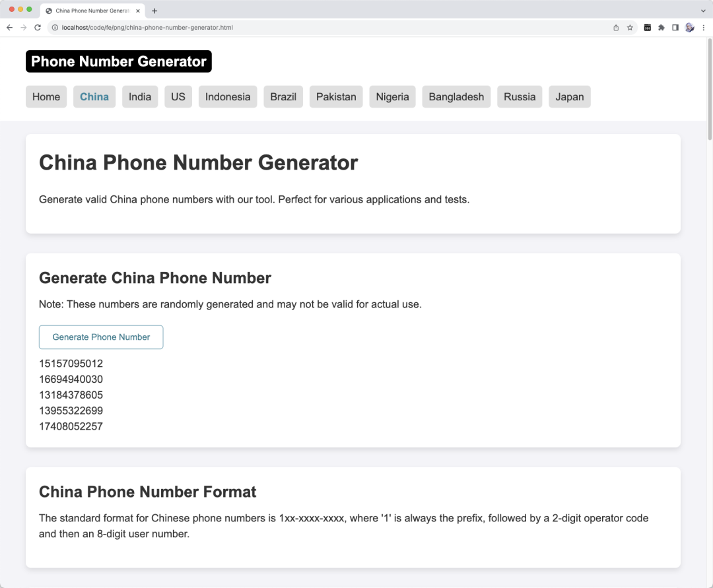Open Chrome's three-dot menu
This screenshot has height=588, width=713.
tap(703, 28)
